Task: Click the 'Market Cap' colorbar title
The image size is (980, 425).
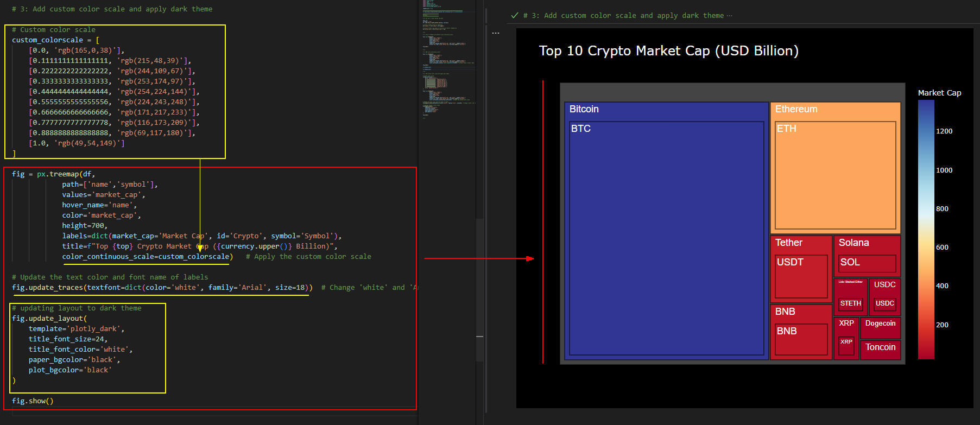Action: (939, 93)
